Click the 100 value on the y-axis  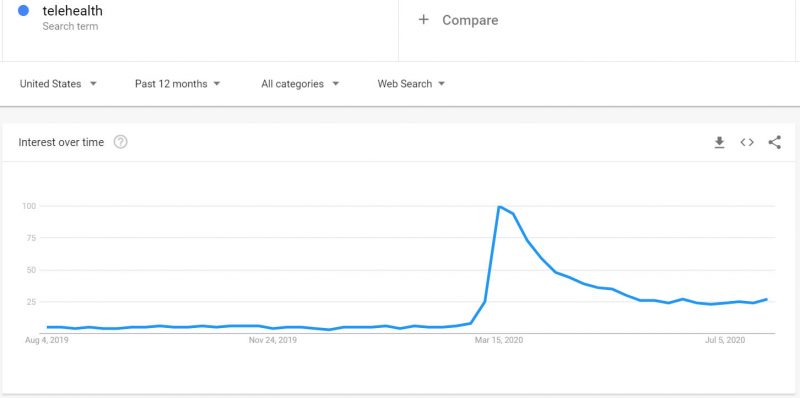(29, 206)
